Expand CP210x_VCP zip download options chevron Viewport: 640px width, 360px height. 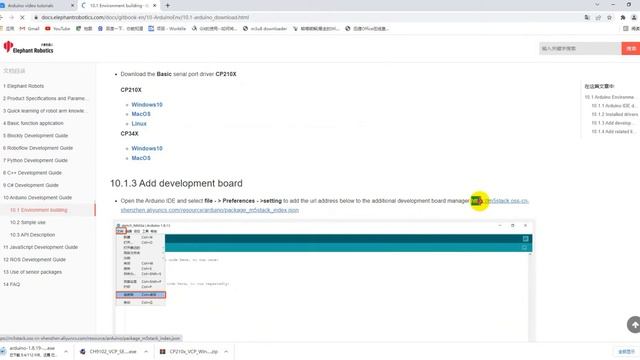[x=226, y=351]
